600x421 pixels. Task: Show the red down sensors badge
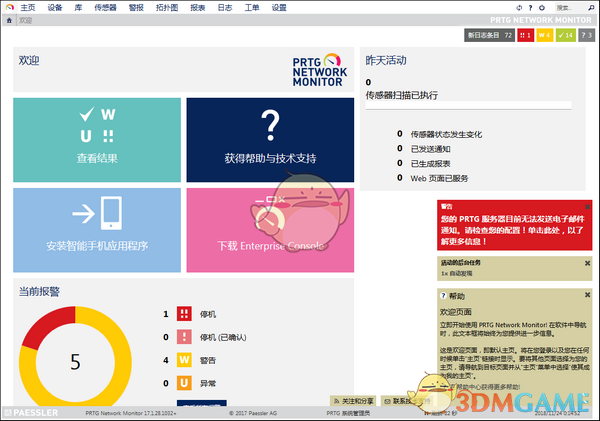(x=525, y=35)
